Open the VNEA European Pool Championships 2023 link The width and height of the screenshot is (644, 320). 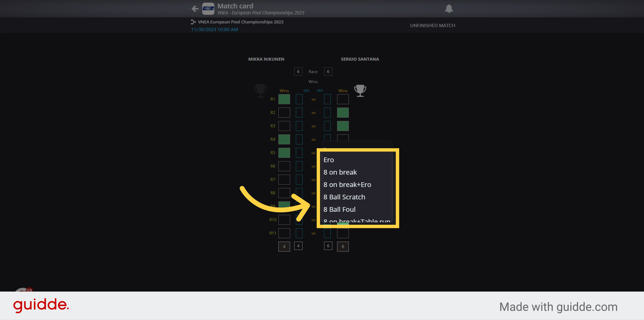coord(240,22)
